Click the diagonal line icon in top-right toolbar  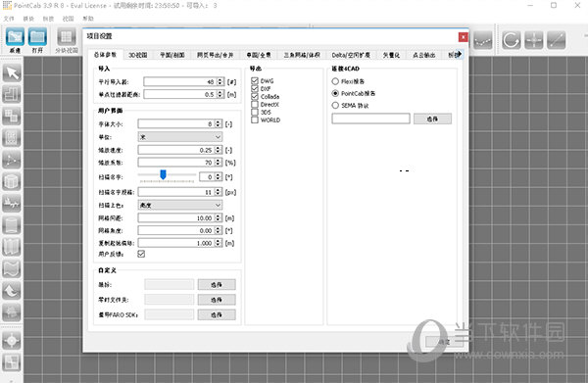556,40
